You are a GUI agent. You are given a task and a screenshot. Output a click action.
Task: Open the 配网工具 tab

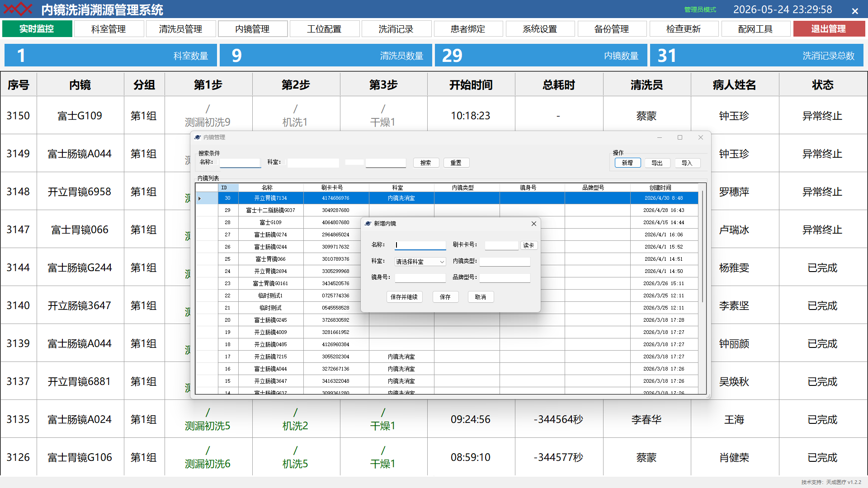(756, 29)
